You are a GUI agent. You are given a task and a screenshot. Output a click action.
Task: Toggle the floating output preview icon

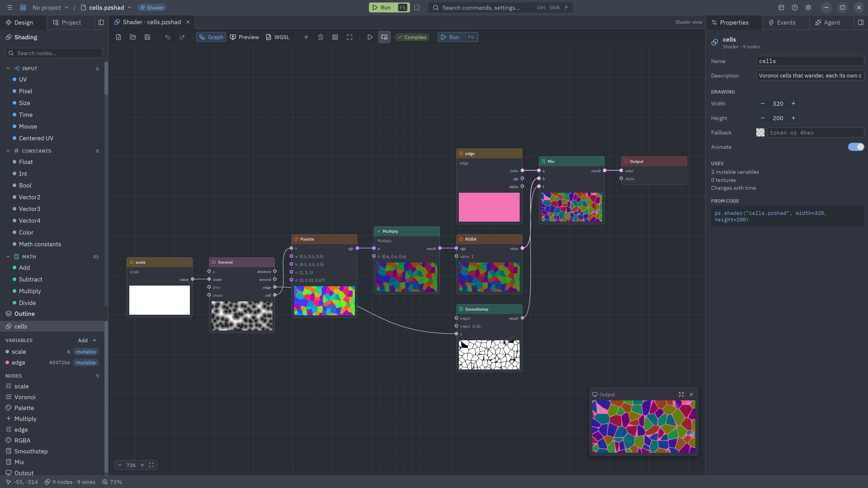(384, 37)
